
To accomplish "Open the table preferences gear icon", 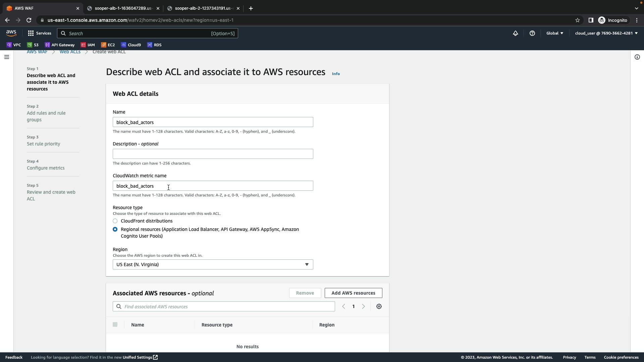I will coord(379,306).
